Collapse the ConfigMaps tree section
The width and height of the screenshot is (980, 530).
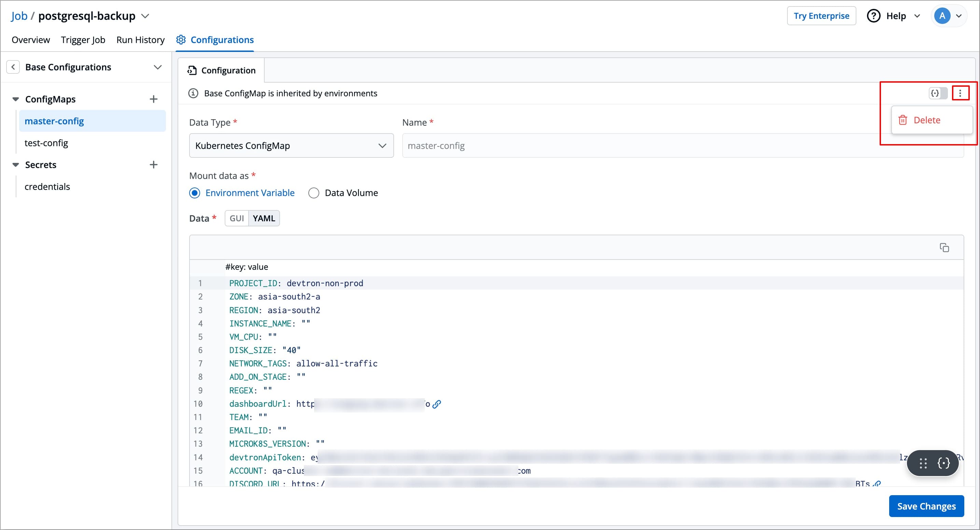(16, 99)
